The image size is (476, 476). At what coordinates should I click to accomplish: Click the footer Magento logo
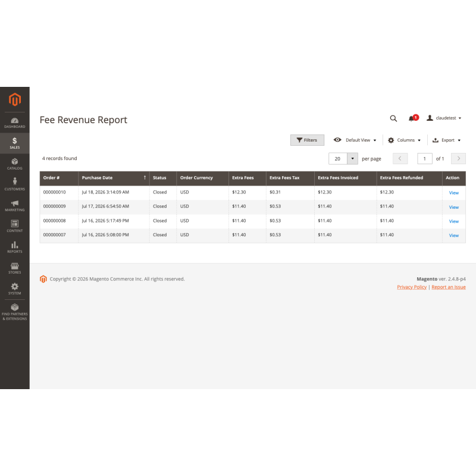[x=43, y=279]
